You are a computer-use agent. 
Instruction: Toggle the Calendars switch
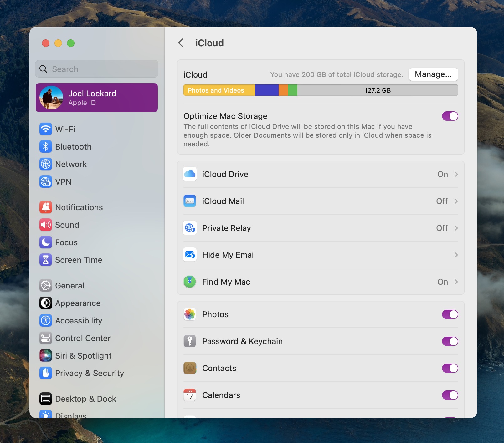450,395
